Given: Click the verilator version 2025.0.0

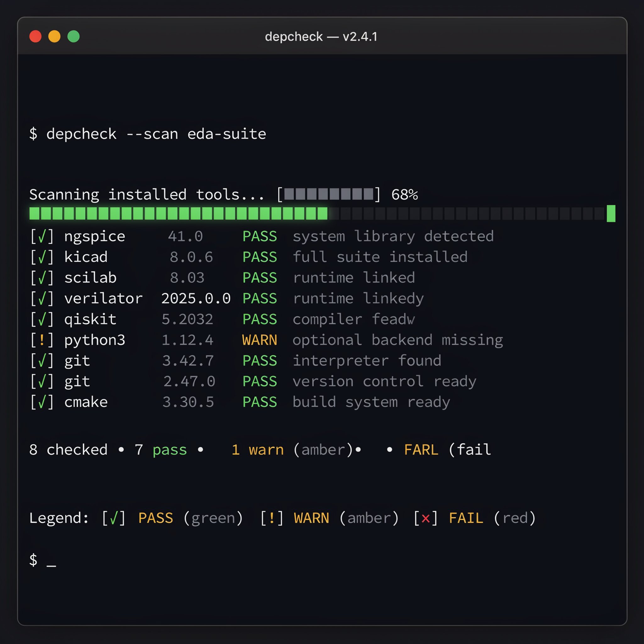Looking at the screenshot, I should tap(196, 299).
